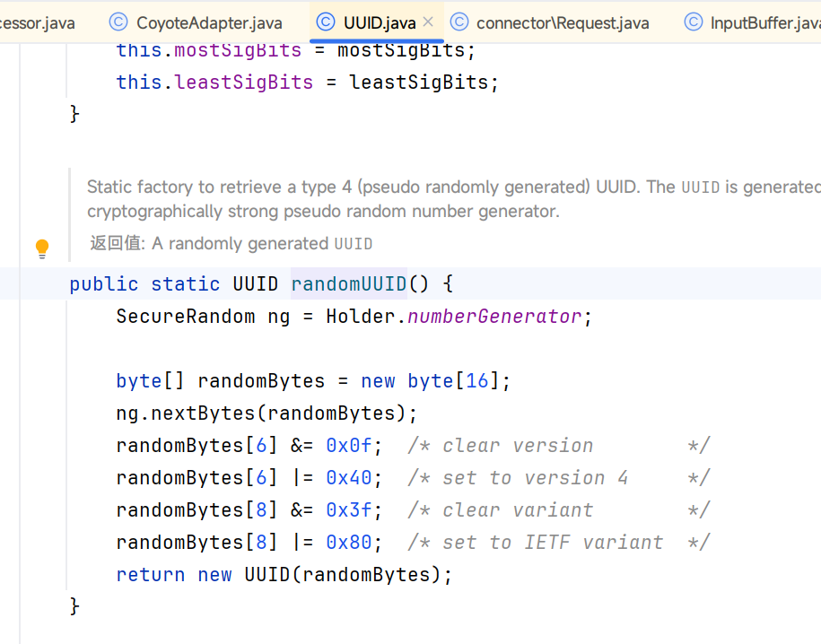Click the SecureRandom type reference

pos(185,317)
